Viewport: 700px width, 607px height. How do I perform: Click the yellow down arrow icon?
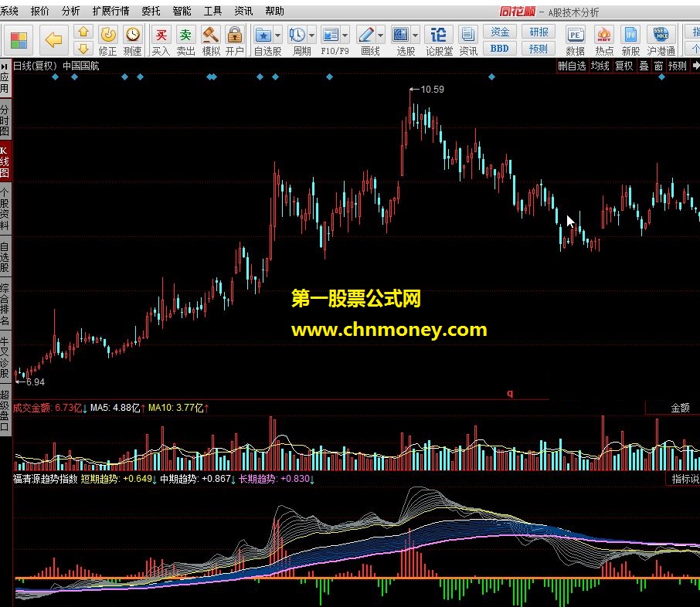pyautogui.click(x=83, y=48)
